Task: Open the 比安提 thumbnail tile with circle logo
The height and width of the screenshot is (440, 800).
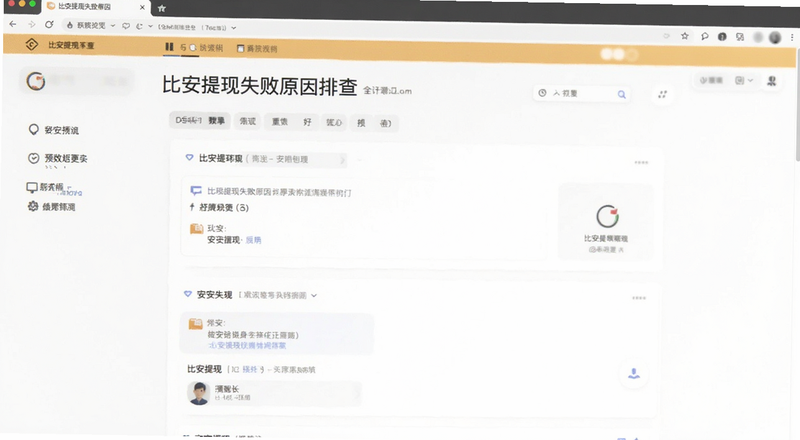Action: click(x=606, y=222)
